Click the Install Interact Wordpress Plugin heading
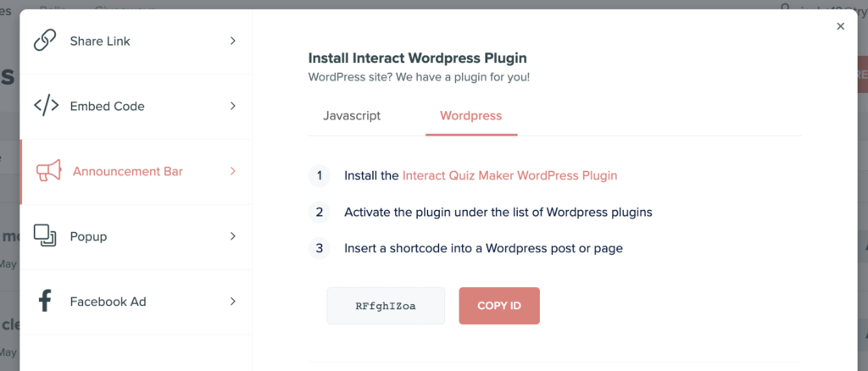 coord(417,58)
